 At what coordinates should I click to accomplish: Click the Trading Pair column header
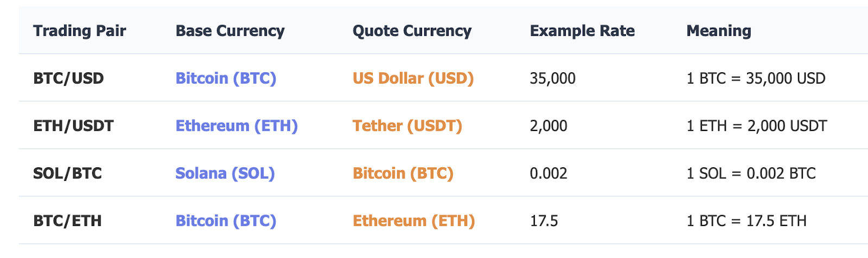[x=79, y=31]
